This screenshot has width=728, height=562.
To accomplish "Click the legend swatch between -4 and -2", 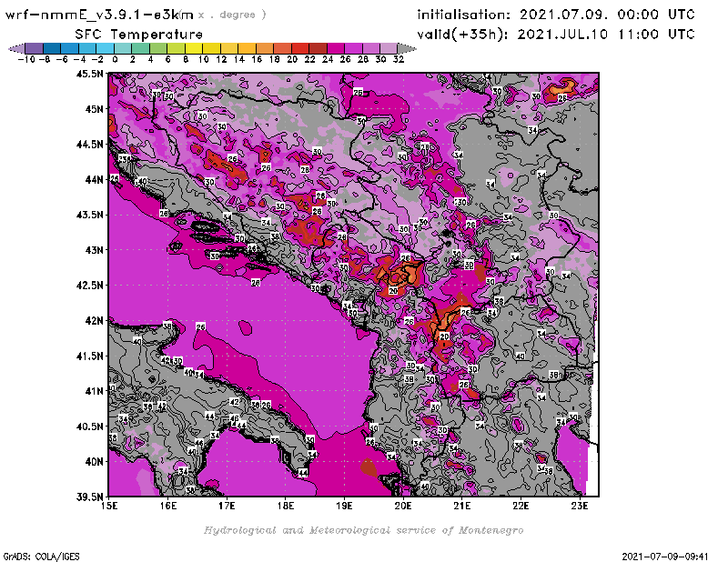I will [x=87, y=48].
